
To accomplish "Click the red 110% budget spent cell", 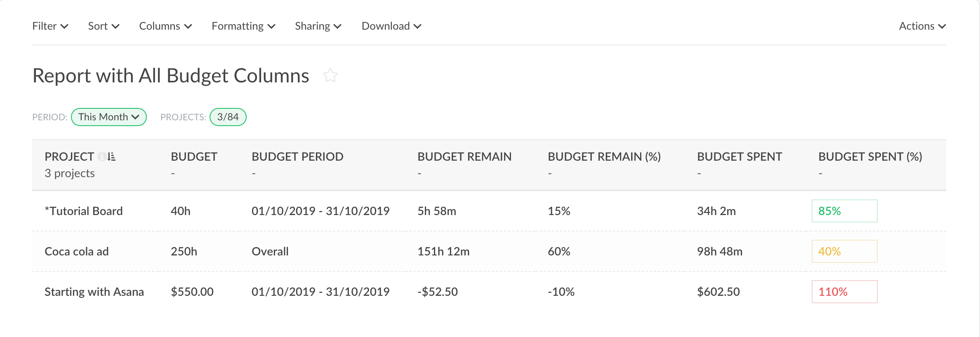I will (x=844, y=292).
